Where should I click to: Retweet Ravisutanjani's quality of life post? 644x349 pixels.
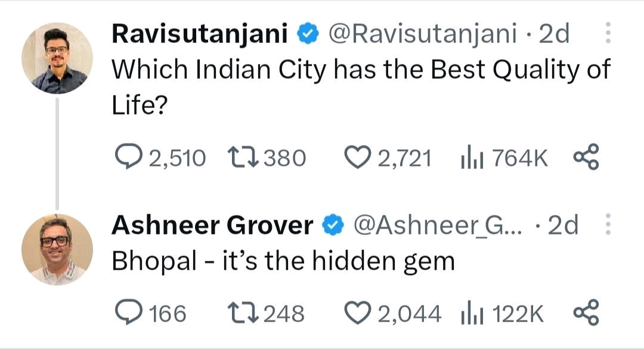[x=241, y=158]
